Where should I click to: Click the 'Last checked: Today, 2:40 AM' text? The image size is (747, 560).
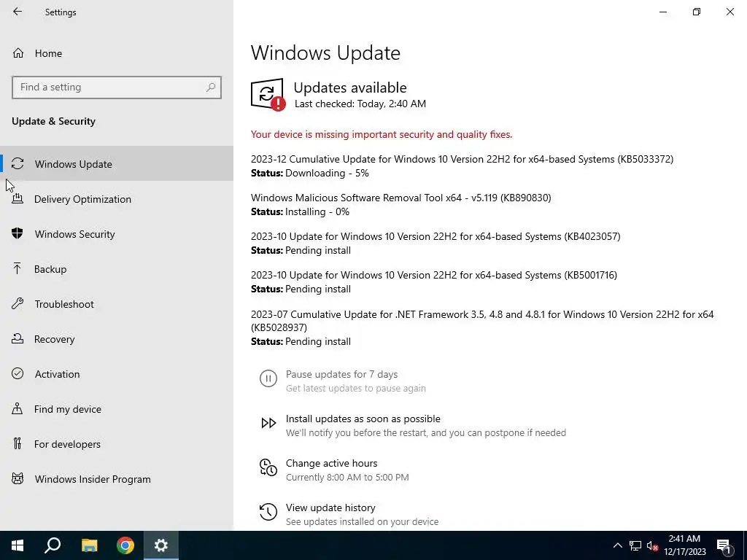tap(360, 104)
